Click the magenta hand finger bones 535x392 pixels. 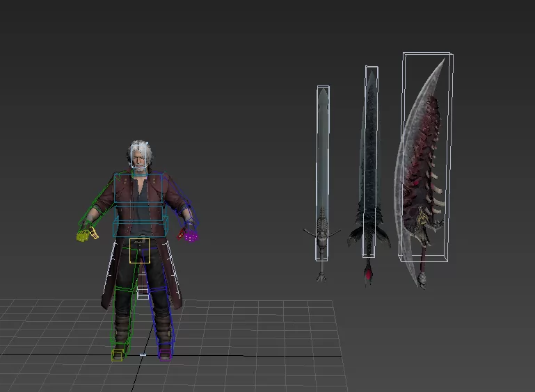(191, 236)
